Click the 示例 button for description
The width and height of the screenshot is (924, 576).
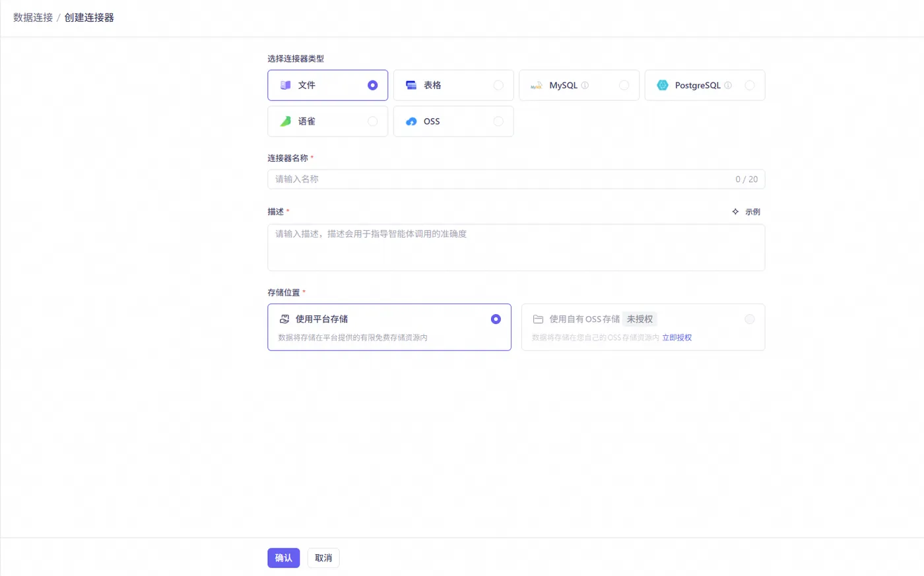[746, 212]
